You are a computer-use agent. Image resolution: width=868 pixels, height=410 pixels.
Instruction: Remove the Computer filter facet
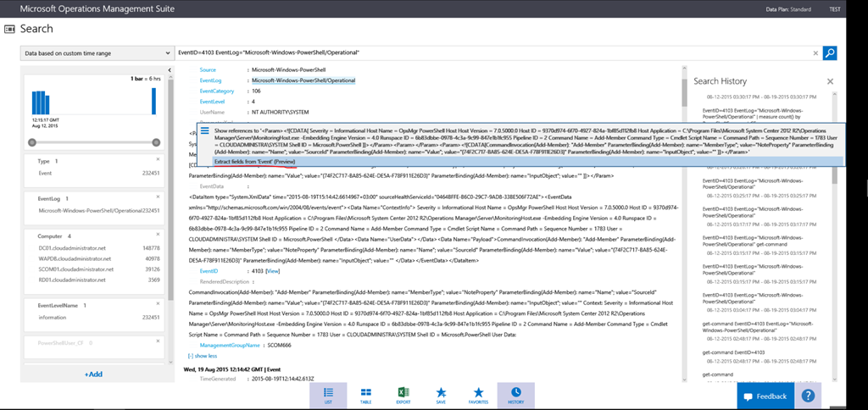point(159,235)
